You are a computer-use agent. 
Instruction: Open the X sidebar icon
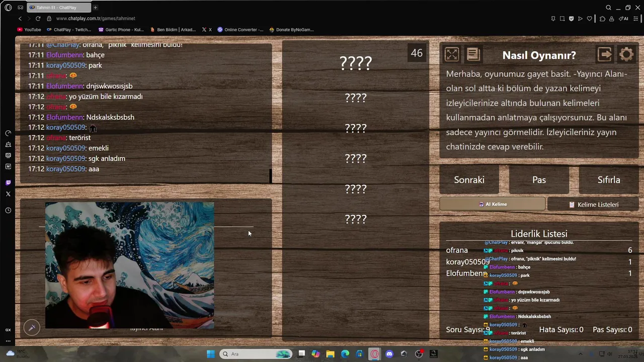coord(8,194)
